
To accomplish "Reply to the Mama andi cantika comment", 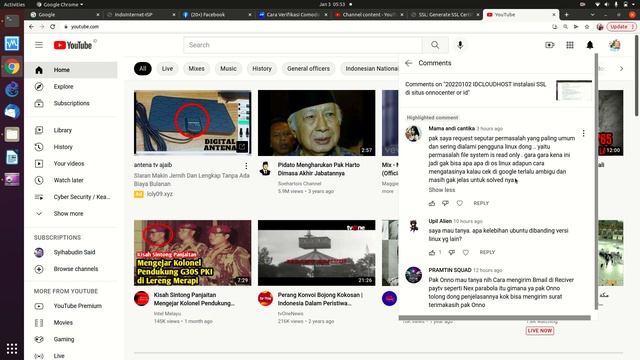I will [481, 203].
